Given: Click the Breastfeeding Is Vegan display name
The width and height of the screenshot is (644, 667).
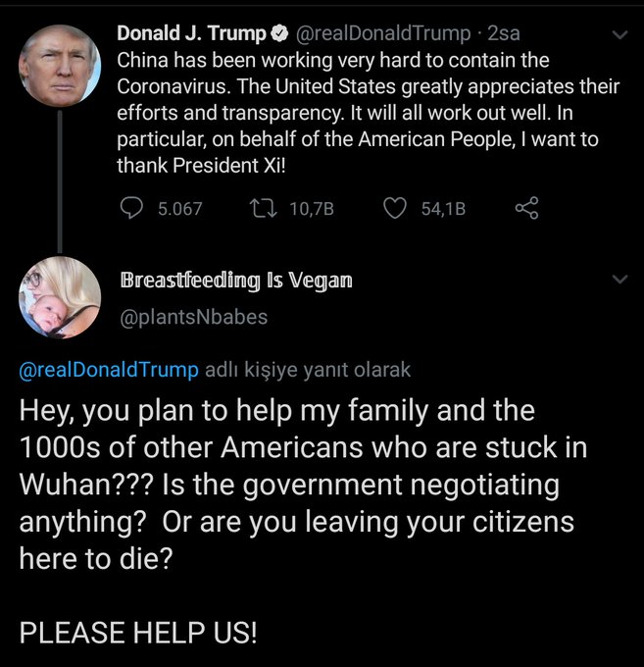Looking at the screenshot, I should (235, 281).
